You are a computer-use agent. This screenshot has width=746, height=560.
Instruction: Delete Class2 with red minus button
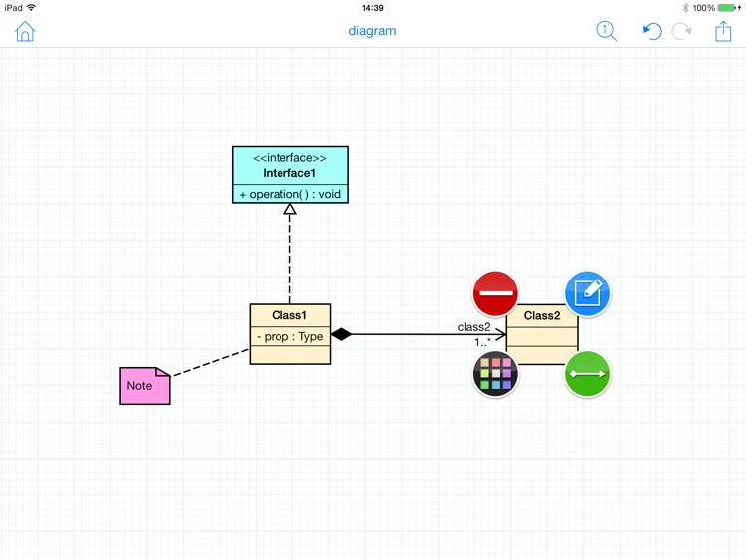(x=495, y=293)
